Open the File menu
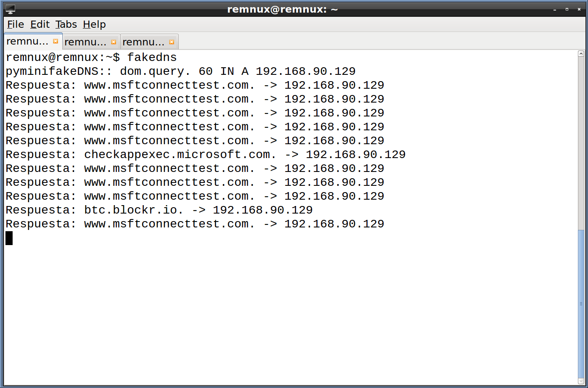The height and width of the screenshot is (388, 588). tap(16, 24)
